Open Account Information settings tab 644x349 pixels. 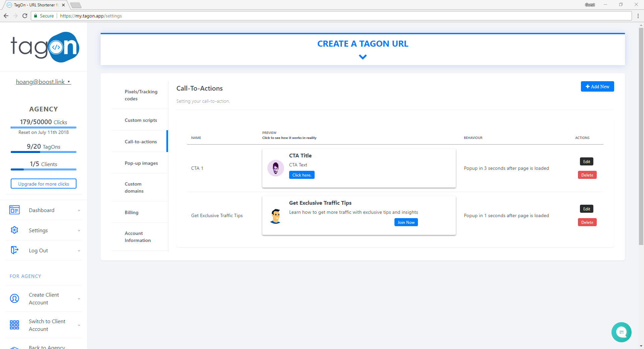pos(140,237)
